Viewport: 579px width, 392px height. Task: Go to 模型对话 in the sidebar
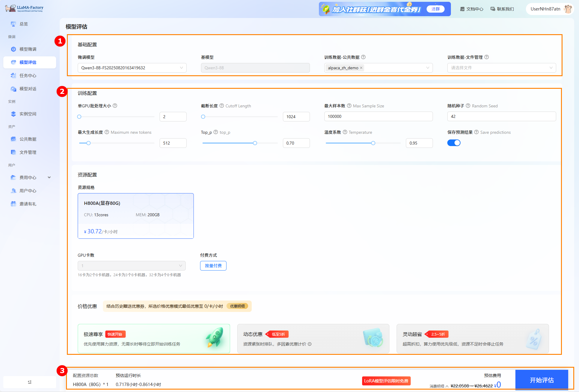[28, 89]
